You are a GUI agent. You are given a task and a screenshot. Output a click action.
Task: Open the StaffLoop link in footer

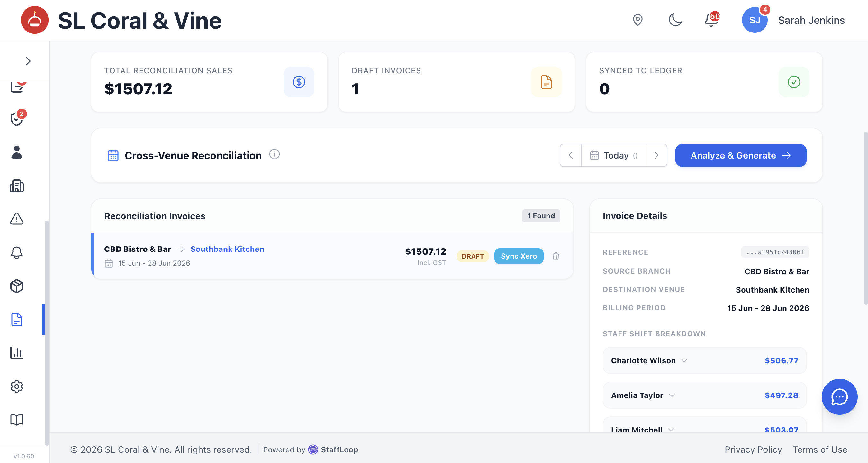click(333, 449)
